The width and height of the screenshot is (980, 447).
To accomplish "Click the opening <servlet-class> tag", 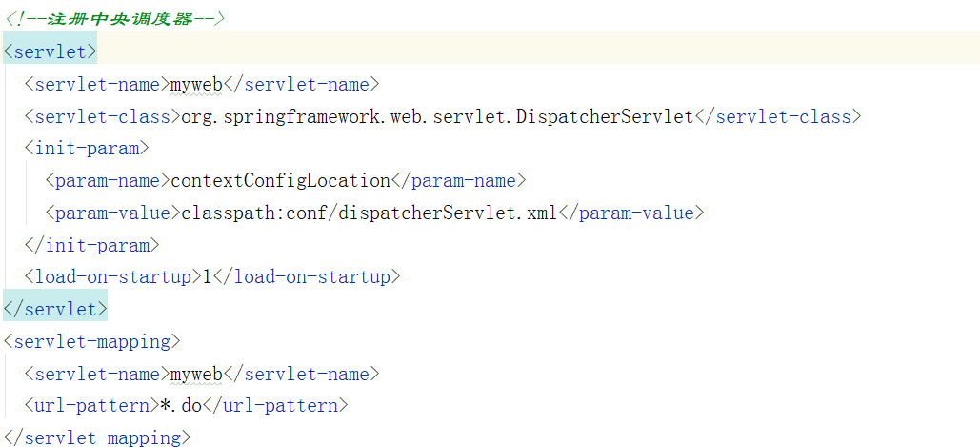I will coord(103,117).
